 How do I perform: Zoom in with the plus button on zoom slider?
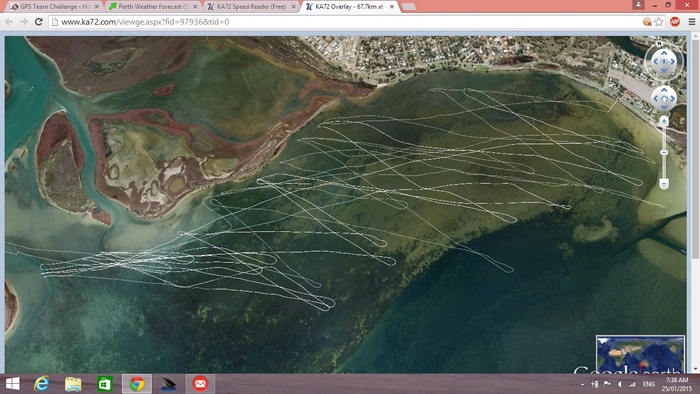(x=664, y=121)
